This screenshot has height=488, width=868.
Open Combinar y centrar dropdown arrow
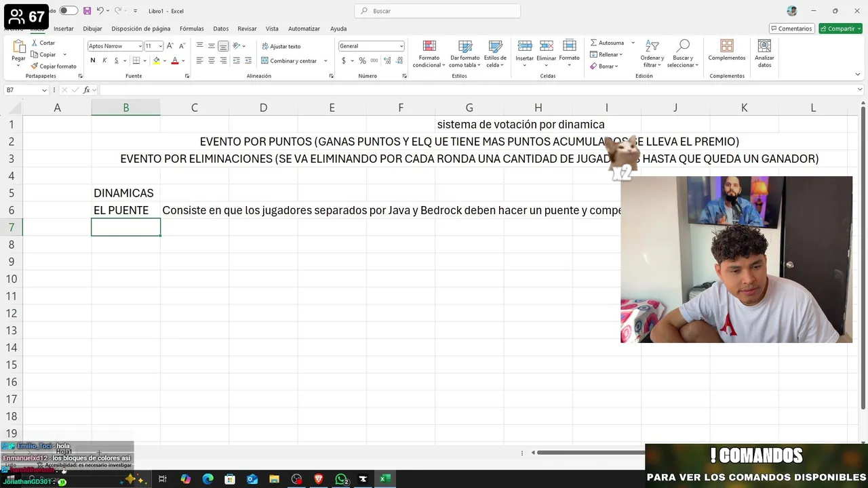click(325, 61)
